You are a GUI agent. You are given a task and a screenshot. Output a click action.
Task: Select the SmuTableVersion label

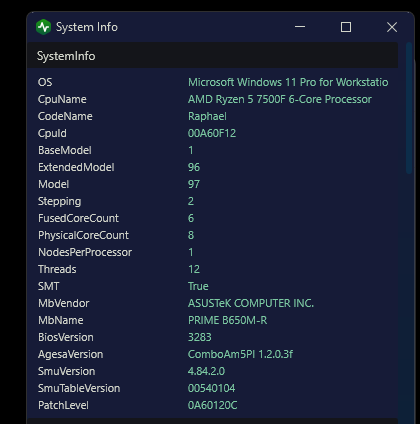[79, 388]
